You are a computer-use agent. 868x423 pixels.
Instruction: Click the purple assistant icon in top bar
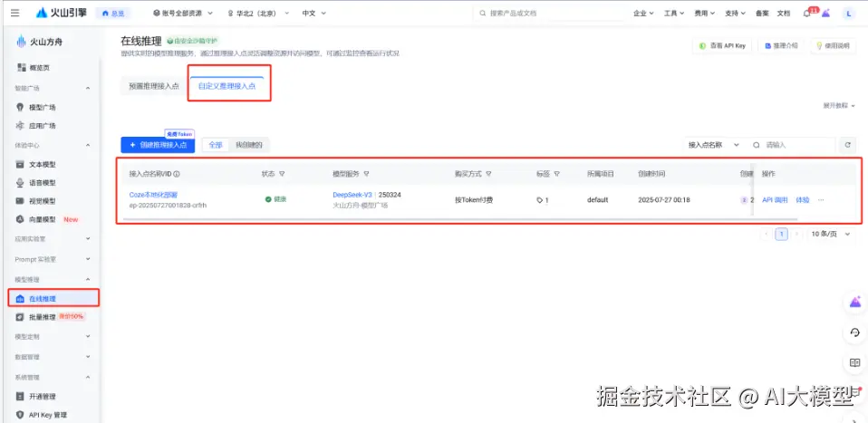(x=826, y=14)
